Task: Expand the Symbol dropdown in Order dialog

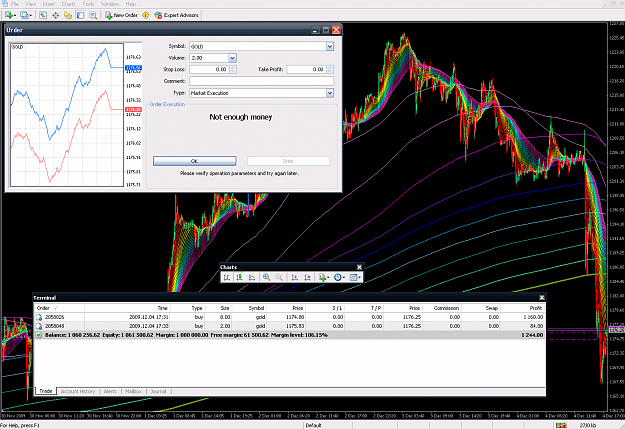Action: (330, 47)
